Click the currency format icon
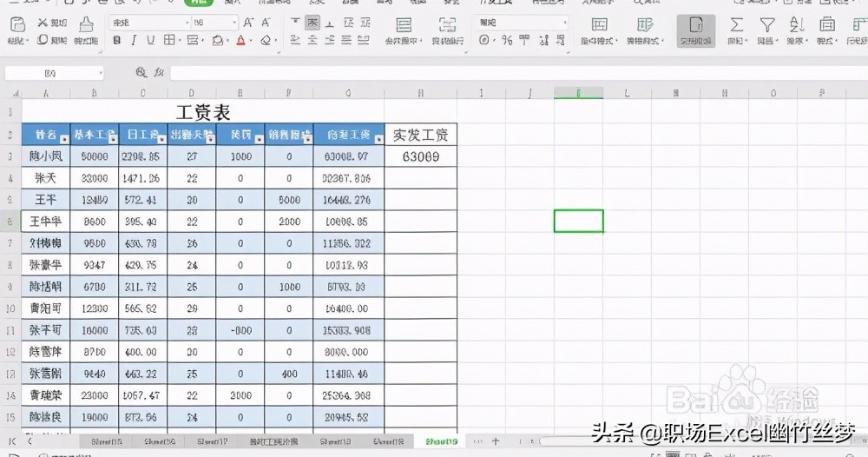This screenshot has height=457, width=868. coord(484,40)
